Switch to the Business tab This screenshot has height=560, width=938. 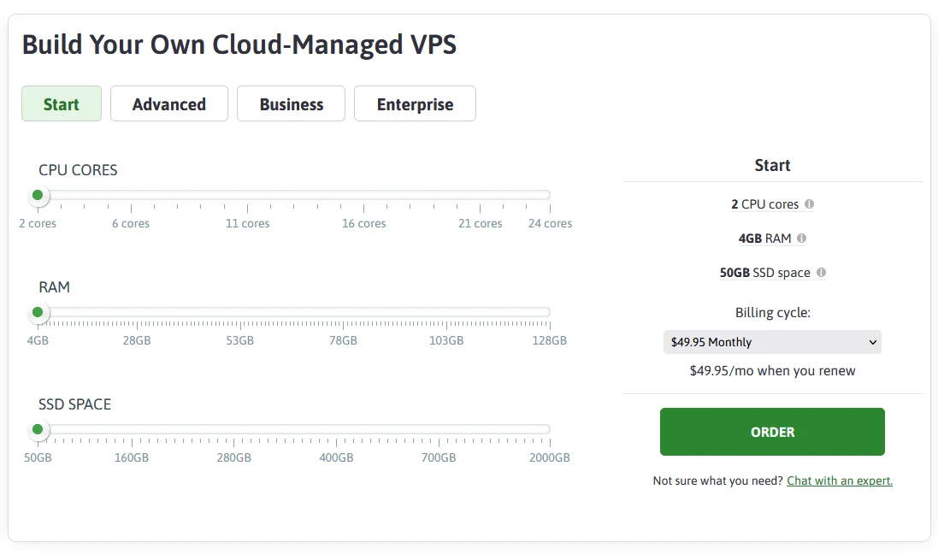291,103
